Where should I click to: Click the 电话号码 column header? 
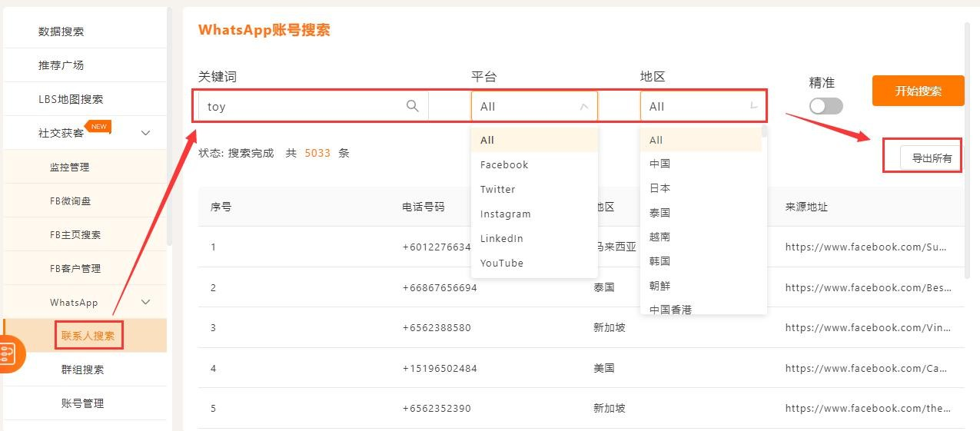click(x=423, y=207)
